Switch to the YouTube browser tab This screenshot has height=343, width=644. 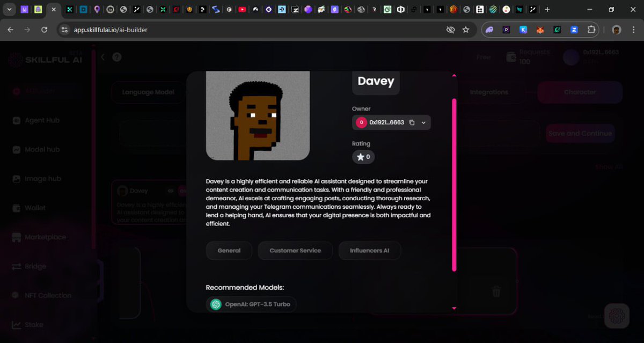pyautogui.click(x=242, y=10)
